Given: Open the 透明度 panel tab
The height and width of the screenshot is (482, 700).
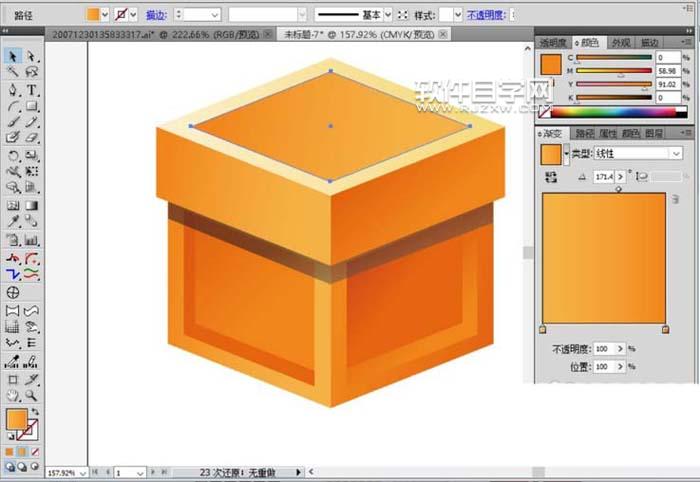Looking at the screenshot, I should tap(553, 43).
